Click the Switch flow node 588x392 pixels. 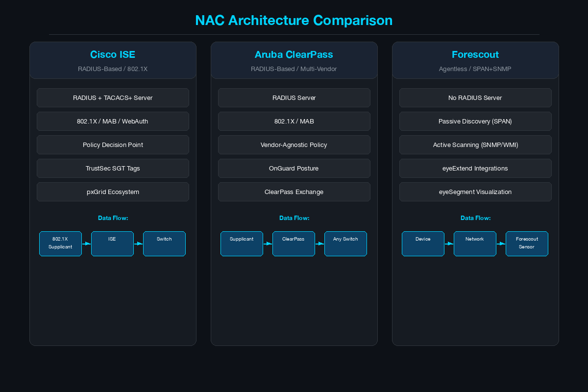(x=164, y=244)
